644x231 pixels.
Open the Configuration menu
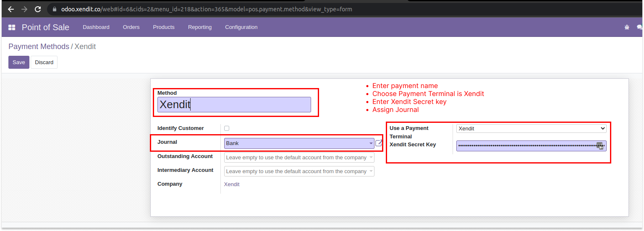tap(241, 27)
